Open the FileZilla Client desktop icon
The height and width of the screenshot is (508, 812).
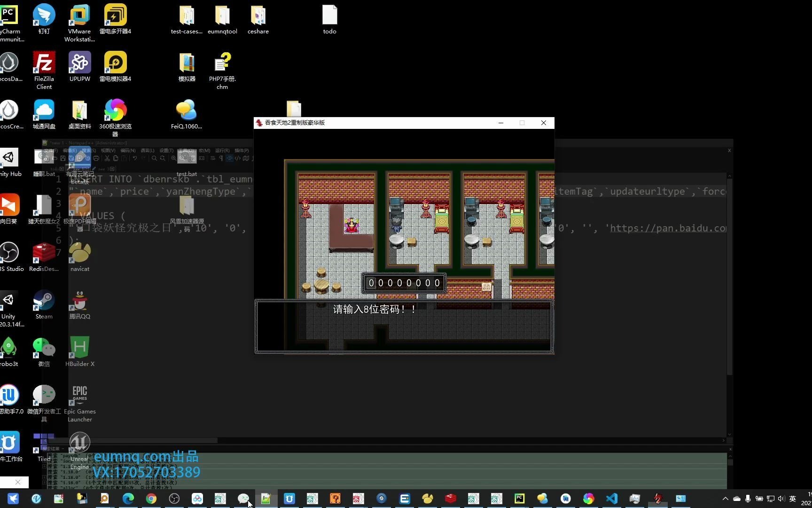pyautogui.click(x=44, y=71)
